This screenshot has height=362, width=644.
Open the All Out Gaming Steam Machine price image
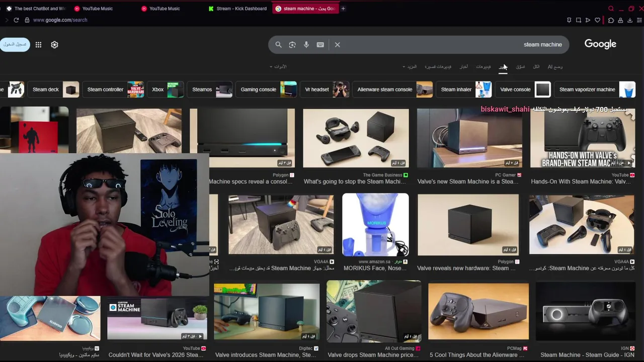pos(374,312)
